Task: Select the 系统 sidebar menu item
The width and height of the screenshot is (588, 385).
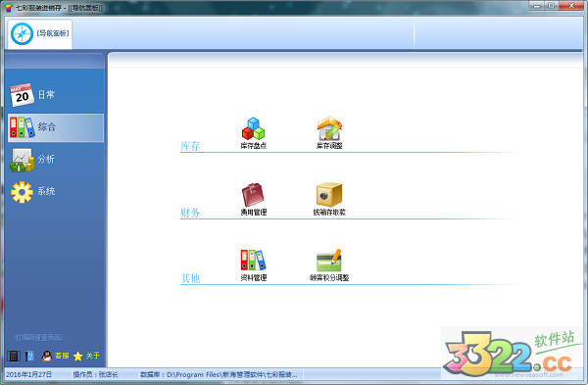Action: tap(56, 192)
